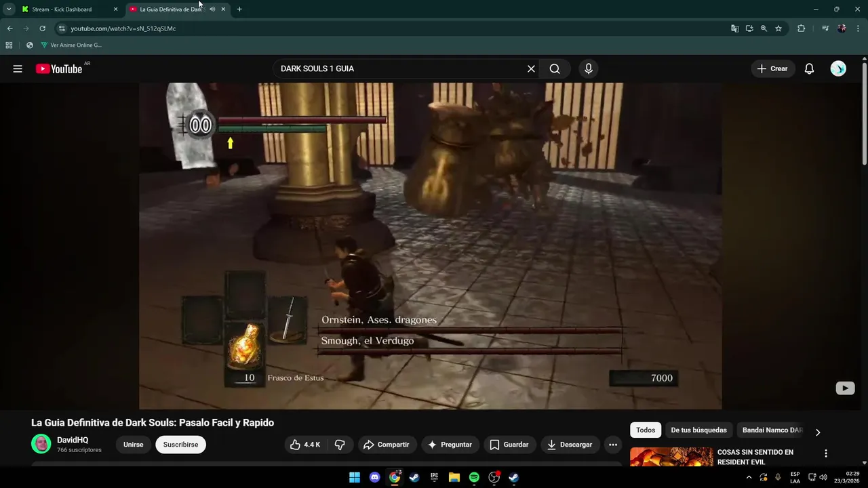868x488 pixels.
Task: Open the tab search dropdown arrow
Action: click(x=8, y=9)
